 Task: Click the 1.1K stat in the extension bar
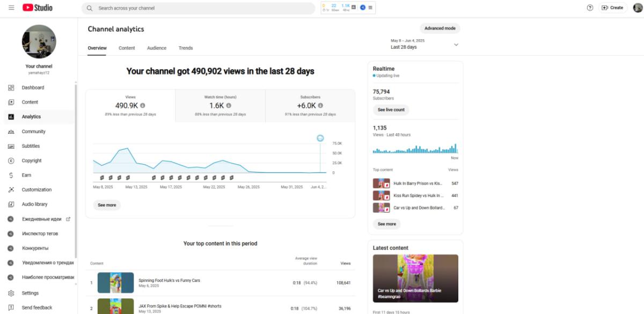click(345, 5)
